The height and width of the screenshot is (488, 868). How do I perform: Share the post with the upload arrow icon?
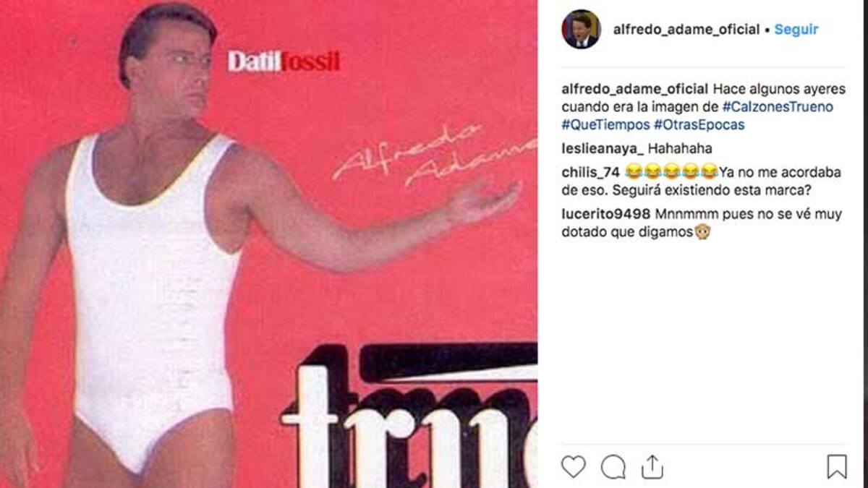[x=652, y=466]
